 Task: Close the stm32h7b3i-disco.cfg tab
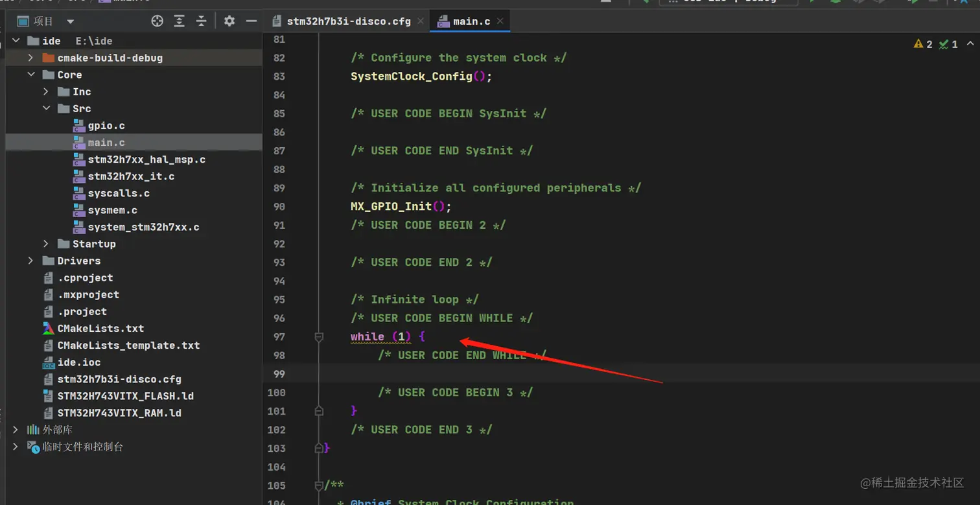click(x=421, y=21)
